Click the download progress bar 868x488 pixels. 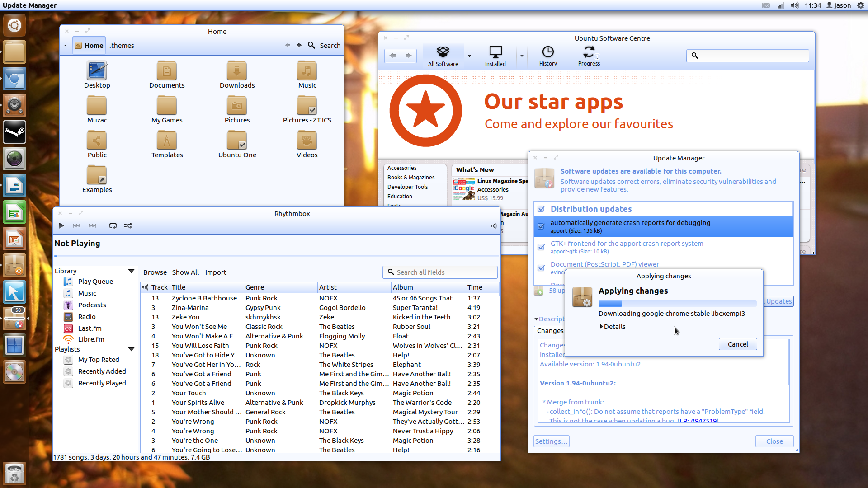(x=677, y=304)
